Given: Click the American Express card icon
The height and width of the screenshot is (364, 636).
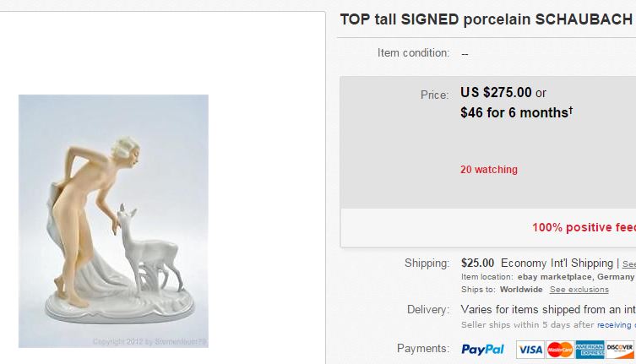Looking at the screenshot, I should (x=590, y=350).
